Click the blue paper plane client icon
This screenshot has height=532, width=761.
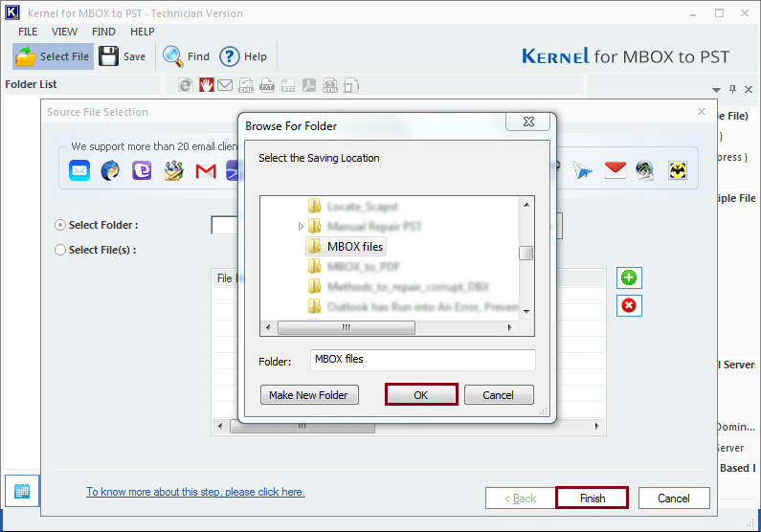tap(582, 170)
